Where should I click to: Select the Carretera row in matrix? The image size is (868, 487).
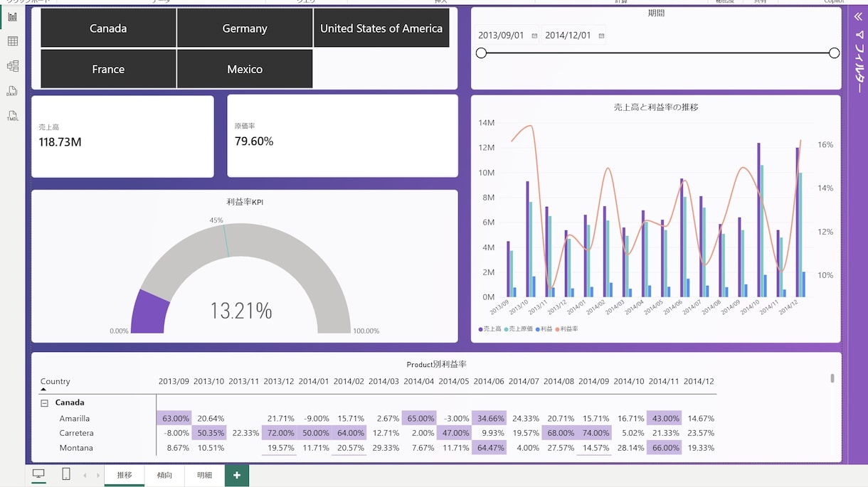[77, 433]
